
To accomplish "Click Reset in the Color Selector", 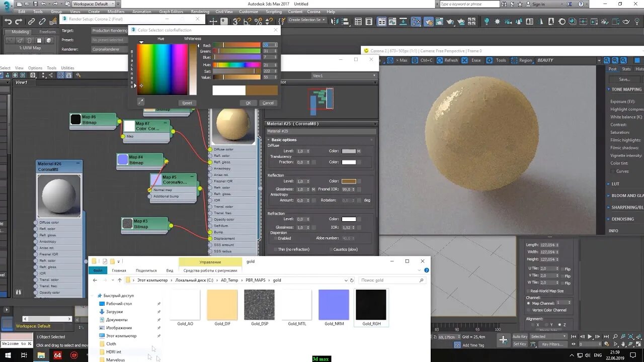I will (x=187, y=103).
